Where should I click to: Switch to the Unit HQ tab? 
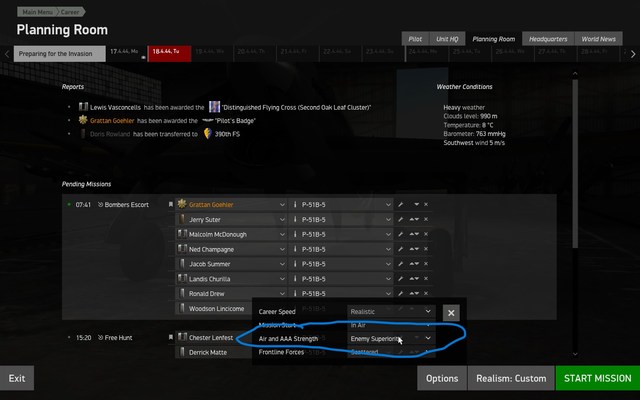tap(447, 39)
